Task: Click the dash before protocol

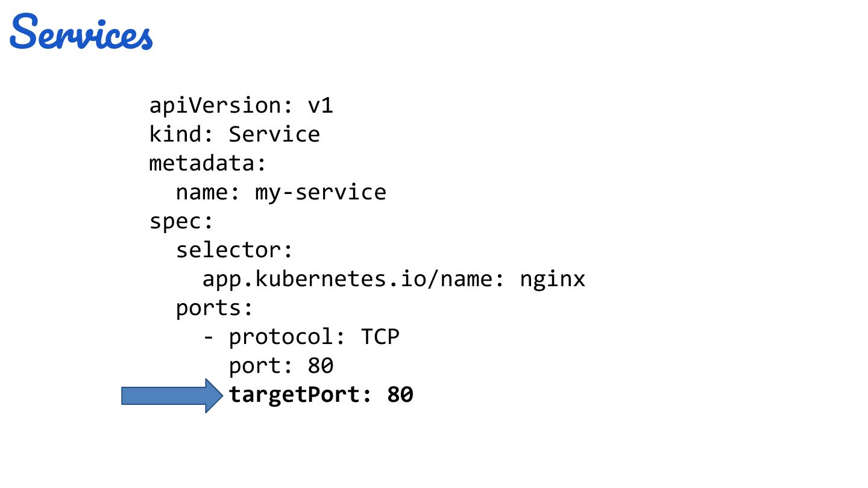Action: [x=209, y=337]
